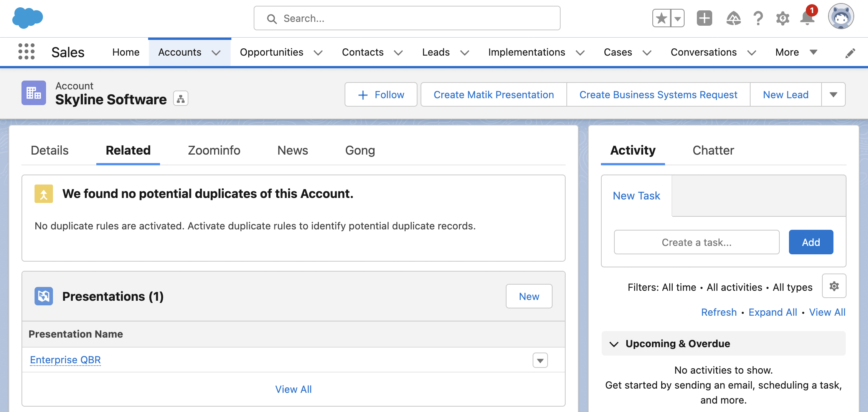Click the Account record building icon
The width and height of the screenshot is (868, 412).
pyautogui.click(x=34, y=93)
